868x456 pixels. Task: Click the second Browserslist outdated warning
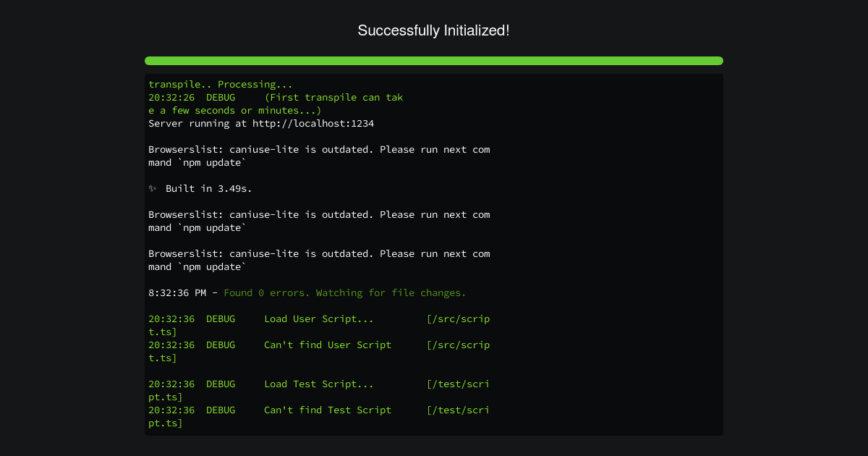[319, 221]
